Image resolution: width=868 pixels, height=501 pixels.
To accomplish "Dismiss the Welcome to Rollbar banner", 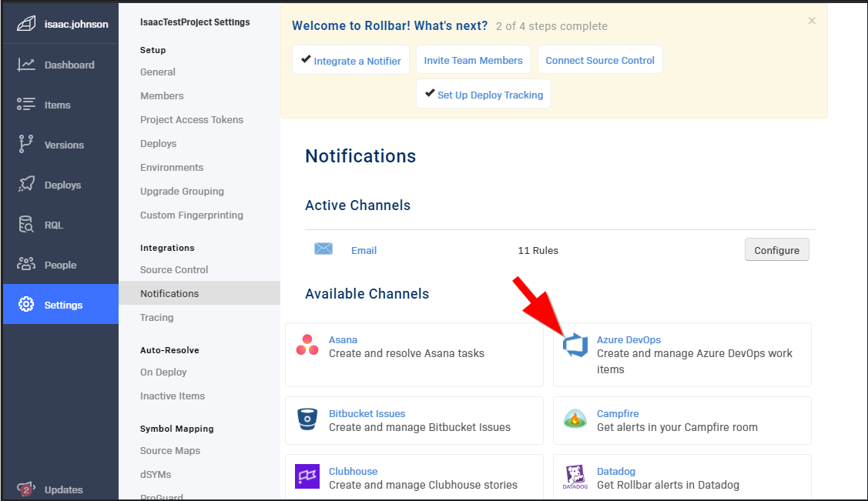I will (812, 21).
